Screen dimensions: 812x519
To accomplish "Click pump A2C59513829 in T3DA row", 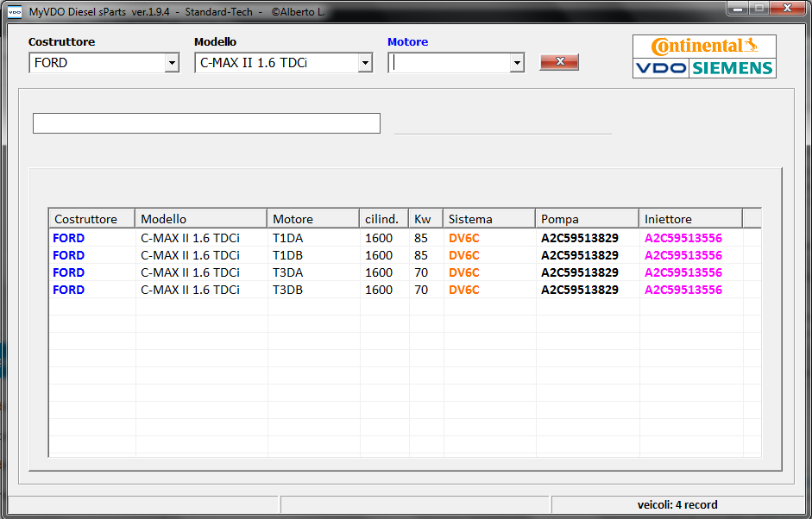I will point(580,272).
